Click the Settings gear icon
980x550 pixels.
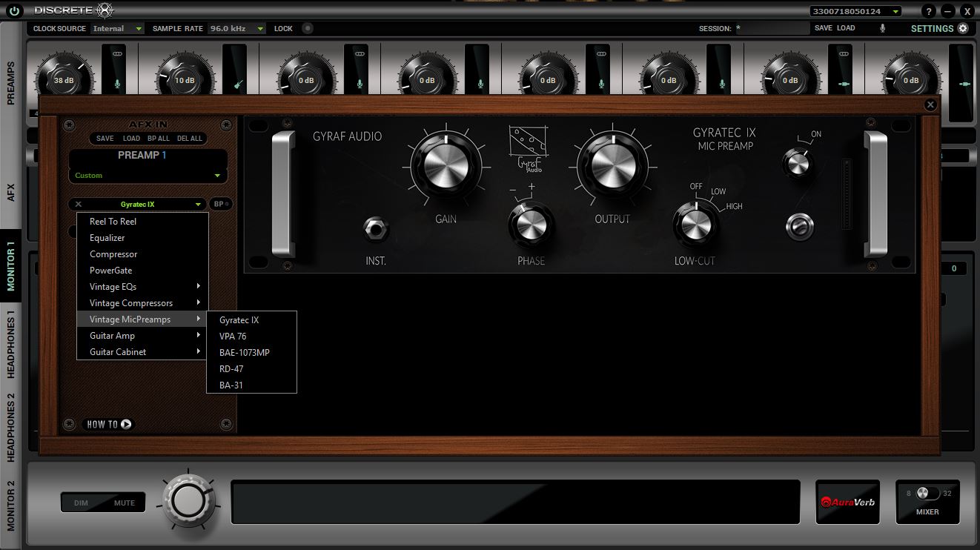[x=963, y=28]
